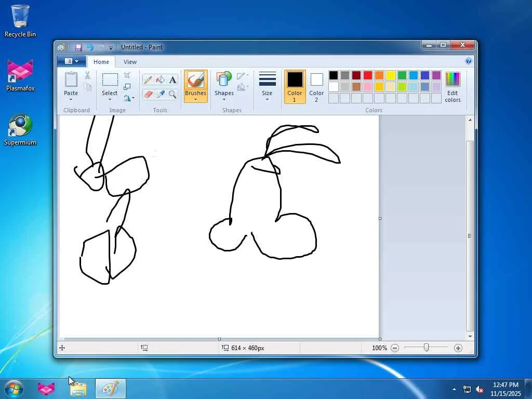The width and height of the screenshot is (532, 399).
Task: Click the rectangular Select tool icon
Action: [x=110, y=79]
